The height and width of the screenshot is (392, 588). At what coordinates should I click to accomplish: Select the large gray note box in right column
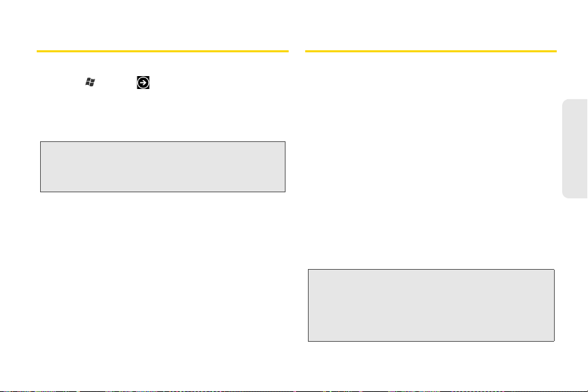coord(431,305)
